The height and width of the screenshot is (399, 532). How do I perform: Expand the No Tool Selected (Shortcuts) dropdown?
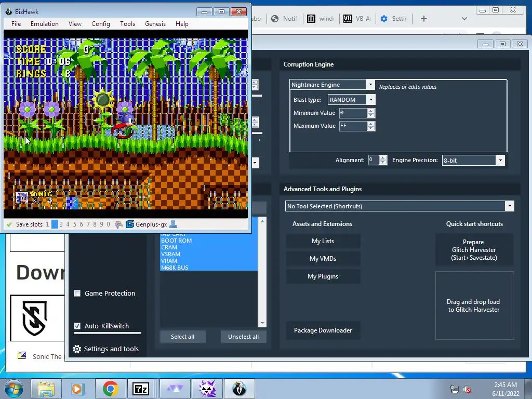509,206
